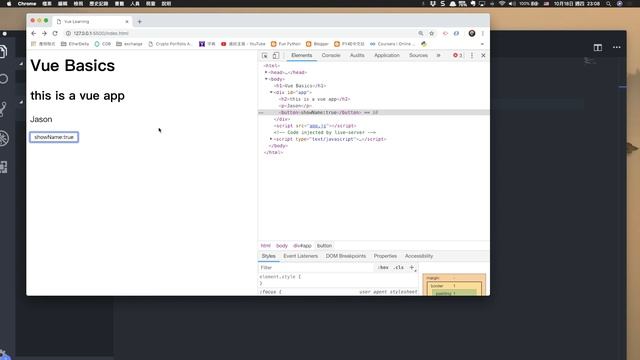Toggle the .cls class editor
Viewport: 640px width, 360px height.
pos(399,268)
